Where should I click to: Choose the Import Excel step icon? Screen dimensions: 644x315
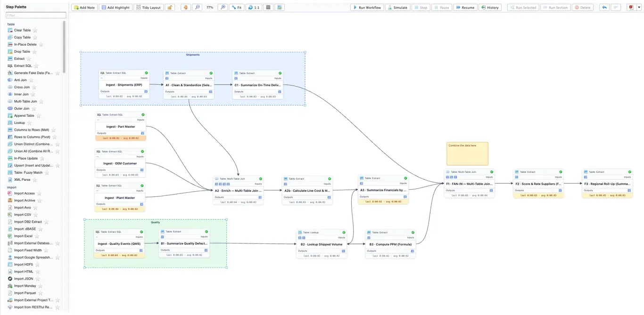tap(10, 236)
